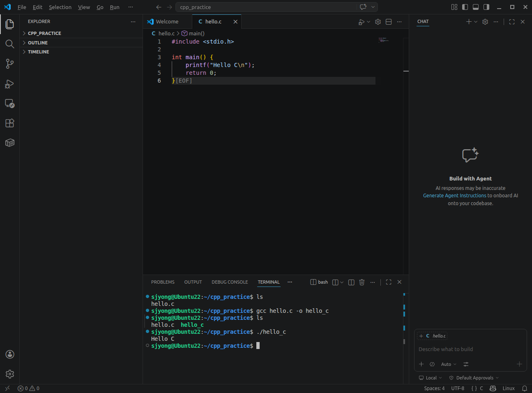Screen dimensions: 532x393
Task: Switch to the PROBLEMS panel tab
Action: coord(163,282)
